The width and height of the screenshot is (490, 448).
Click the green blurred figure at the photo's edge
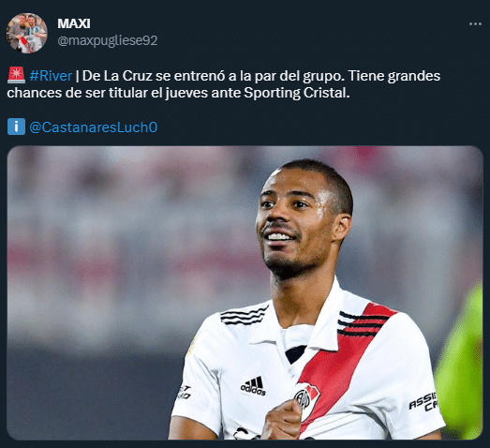coord(459,363)
